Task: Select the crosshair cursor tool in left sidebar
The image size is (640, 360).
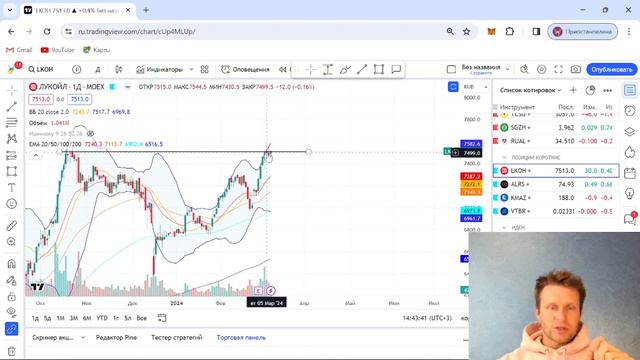Action: [12, 90]
